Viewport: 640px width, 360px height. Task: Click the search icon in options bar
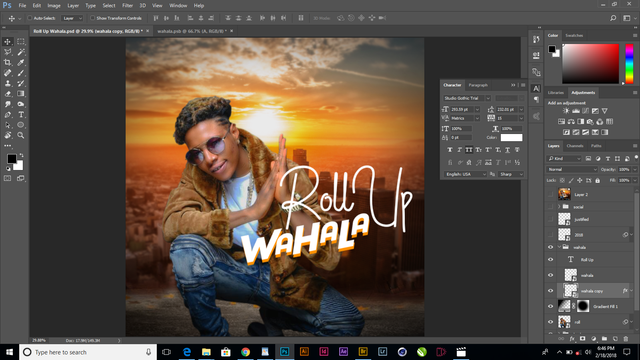613,18
